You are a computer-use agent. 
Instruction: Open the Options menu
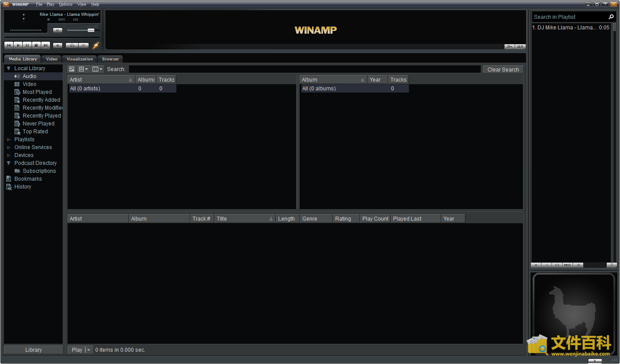click(66, 4)
